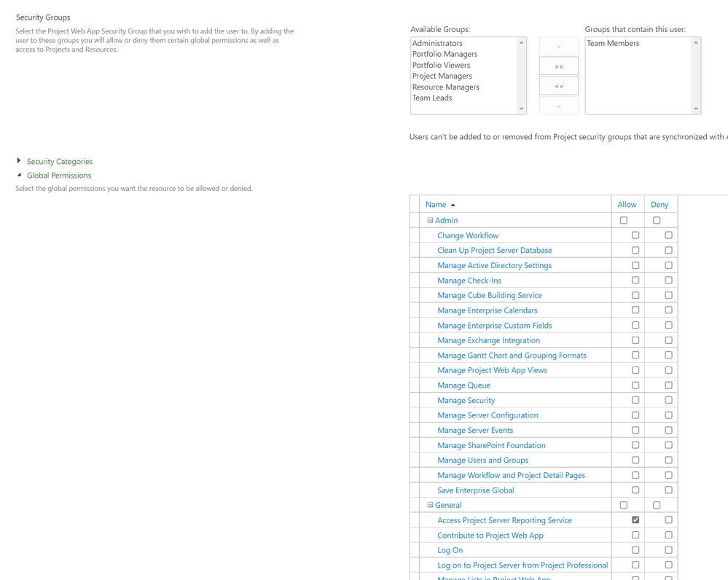Deny Manage Cube Building Service
This screenshot has width=728, height=580.
click(668, 295)
